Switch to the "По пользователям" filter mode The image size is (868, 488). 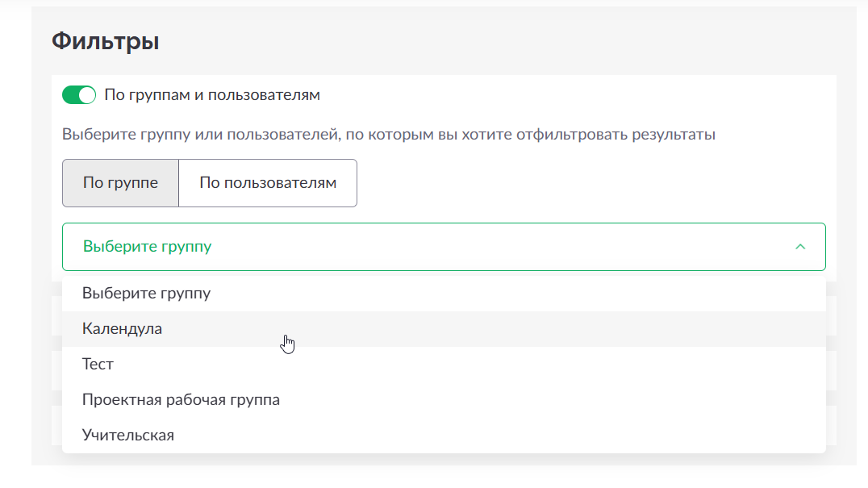click(267, 183)
